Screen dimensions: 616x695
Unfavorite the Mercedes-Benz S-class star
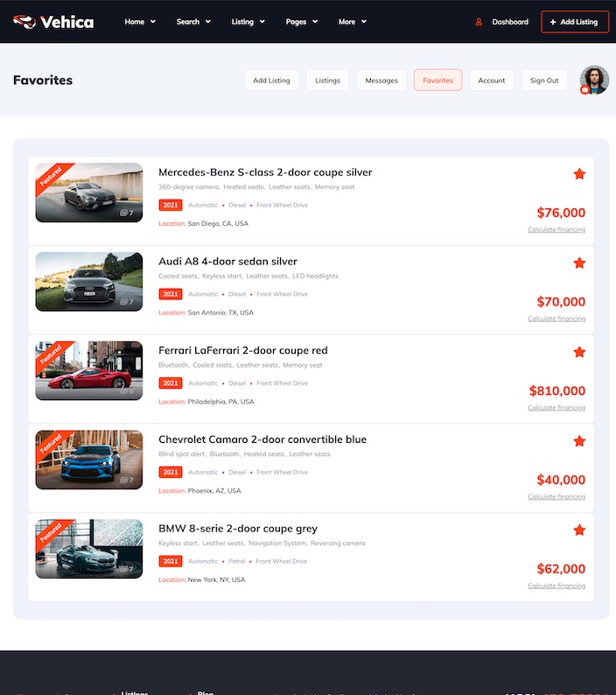point(579,174)
